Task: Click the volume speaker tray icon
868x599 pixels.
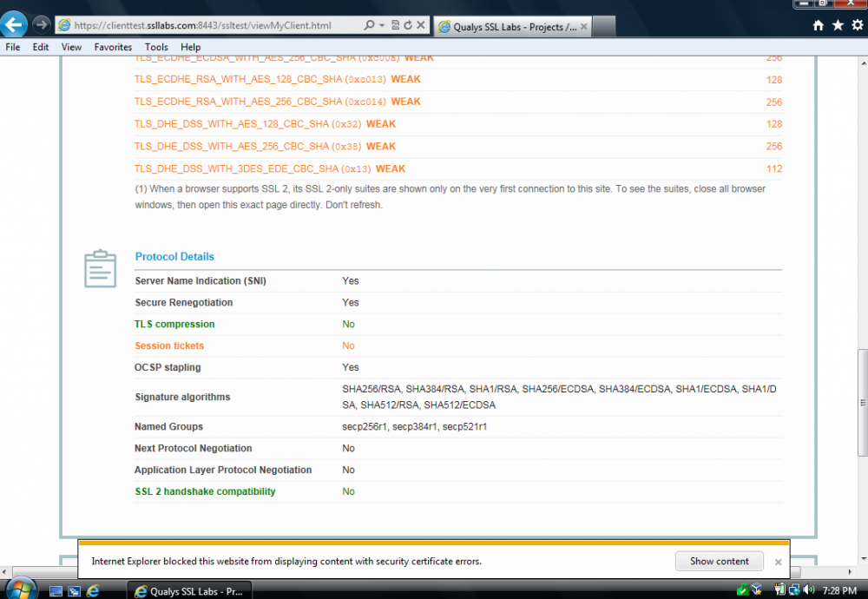Action: coord(810,590)
